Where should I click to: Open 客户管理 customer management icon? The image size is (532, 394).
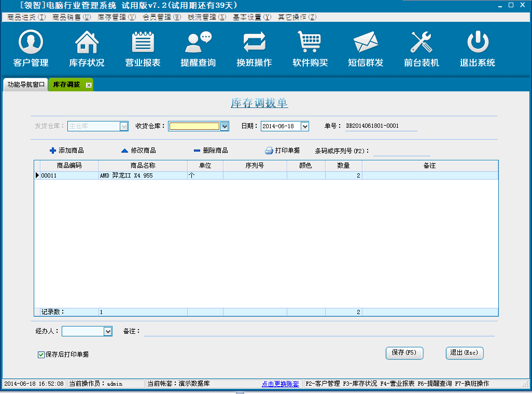31,43
